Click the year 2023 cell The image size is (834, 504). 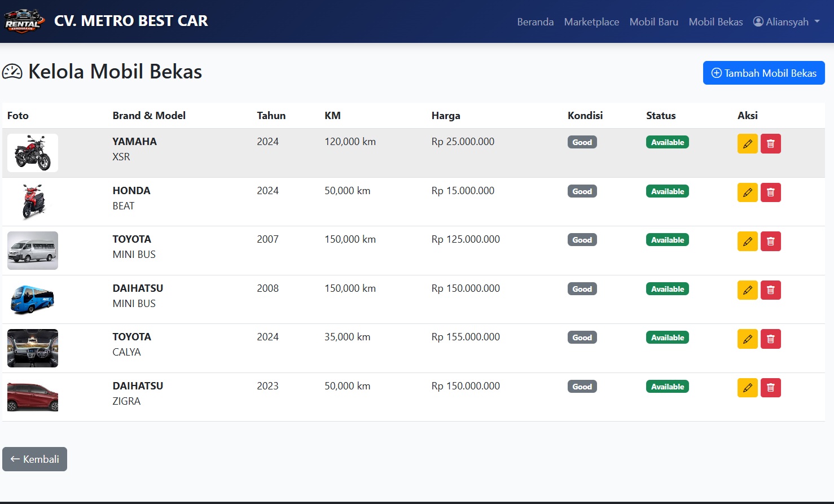(267, 386)
